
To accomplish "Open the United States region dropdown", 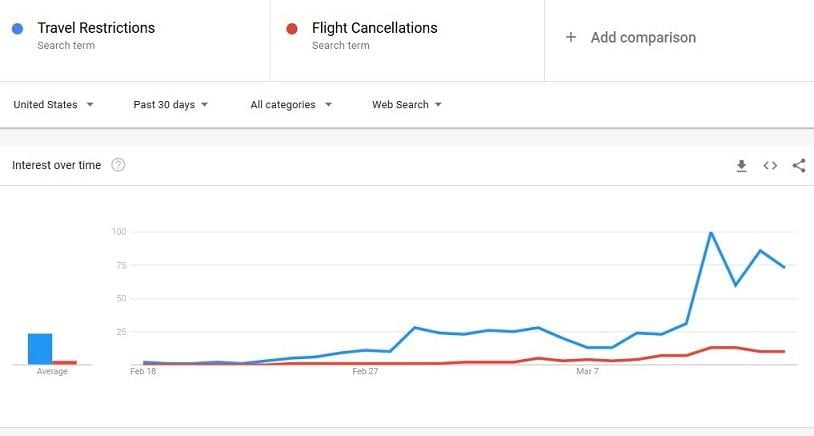I will tap(53, 105).
